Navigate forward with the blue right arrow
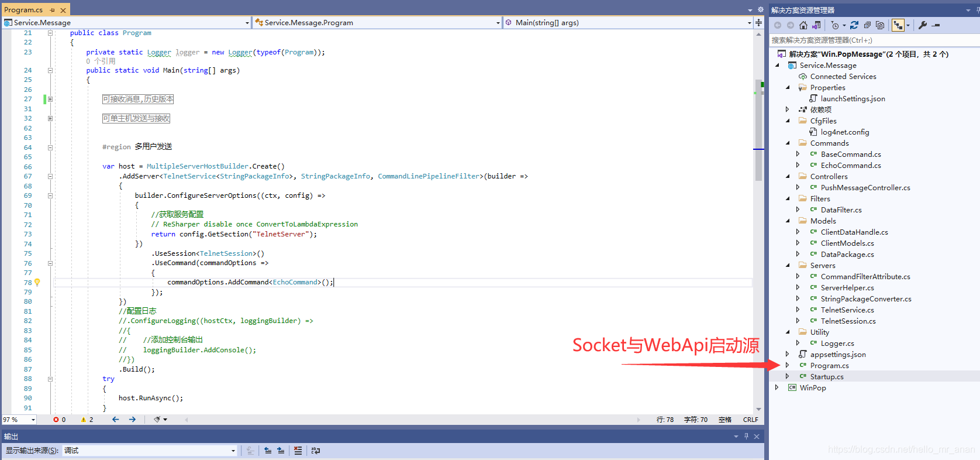Screen dimensions: 980x460 pos(132,420)
